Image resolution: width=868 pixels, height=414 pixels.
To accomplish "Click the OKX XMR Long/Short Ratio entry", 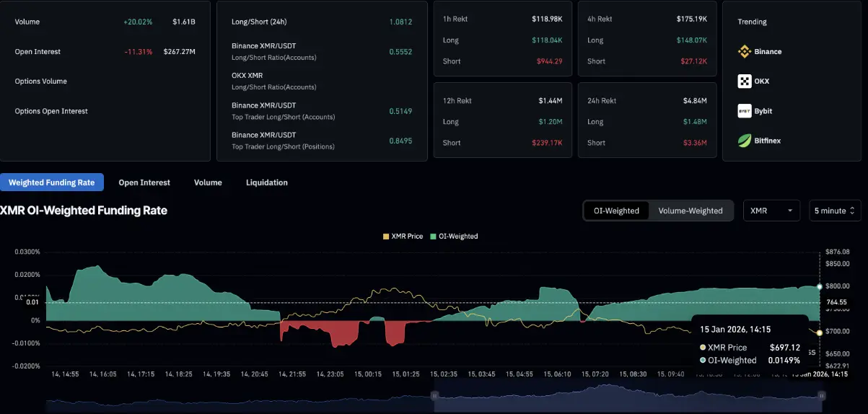I will tap(274, 81).
